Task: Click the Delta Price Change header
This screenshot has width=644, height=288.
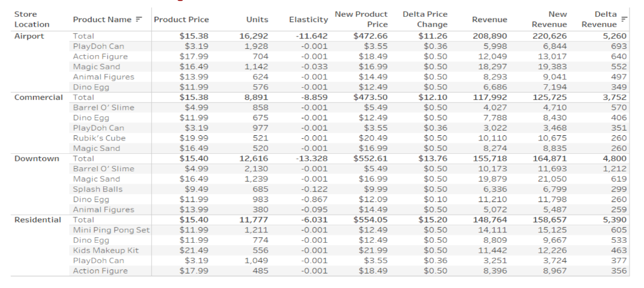Action: (x=425, y=19)
